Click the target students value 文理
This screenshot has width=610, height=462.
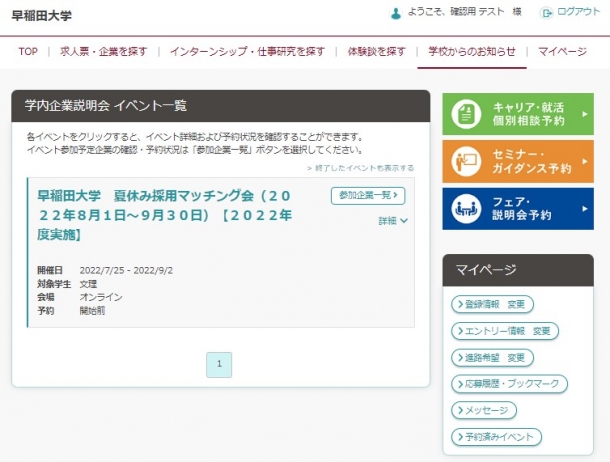point(88,284)
